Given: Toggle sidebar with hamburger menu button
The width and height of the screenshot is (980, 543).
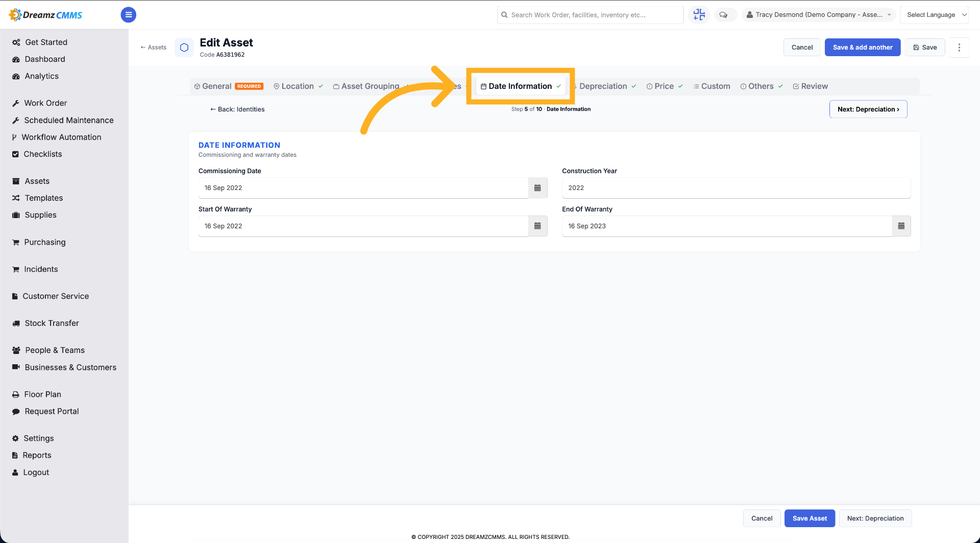Looking at the screenshot, I should pos(128,15).
